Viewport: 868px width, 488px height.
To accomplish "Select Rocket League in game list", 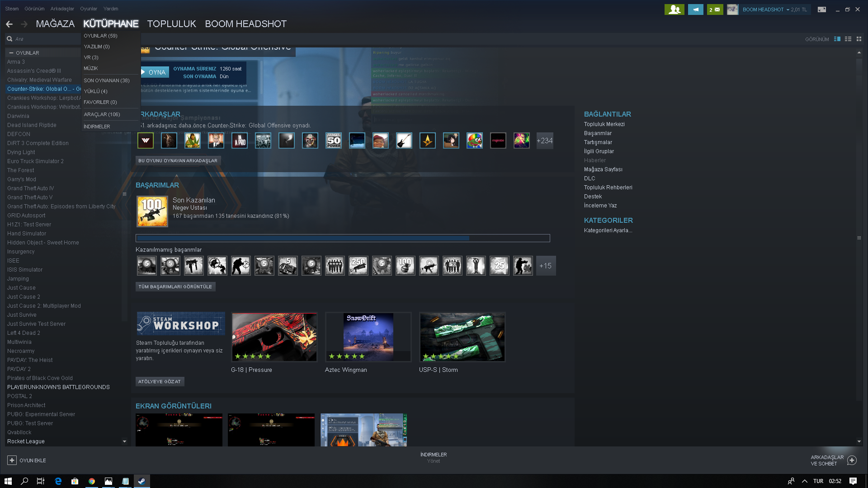I will click(26, 441).
